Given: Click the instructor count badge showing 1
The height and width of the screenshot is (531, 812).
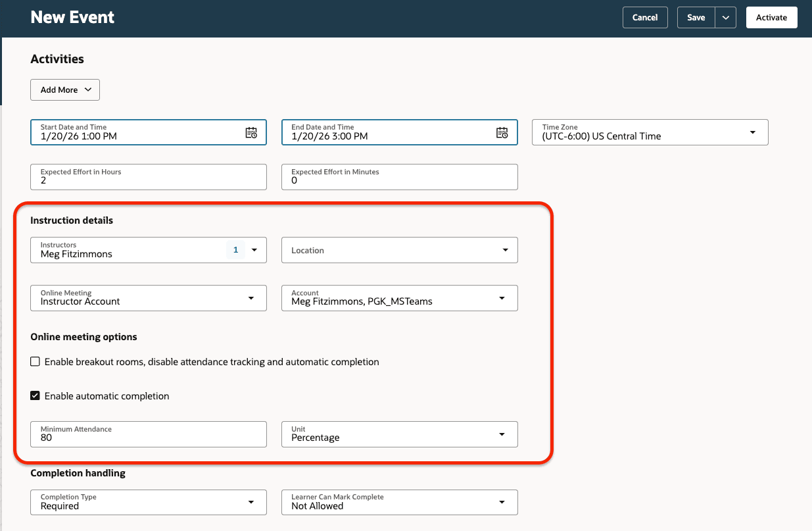Looking at the screenshot, I should tap(235, 250).
